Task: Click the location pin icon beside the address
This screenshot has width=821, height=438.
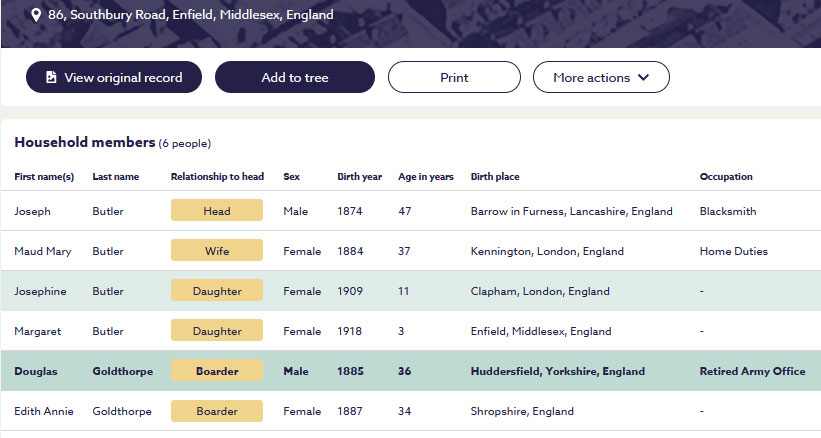Action: [x=36, y=15]
